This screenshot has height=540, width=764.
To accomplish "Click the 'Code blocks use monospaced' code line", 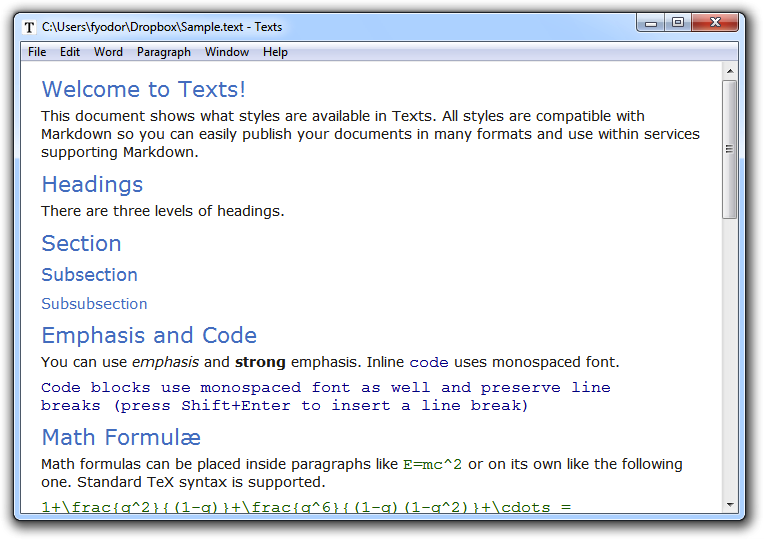I will point(325,387).
